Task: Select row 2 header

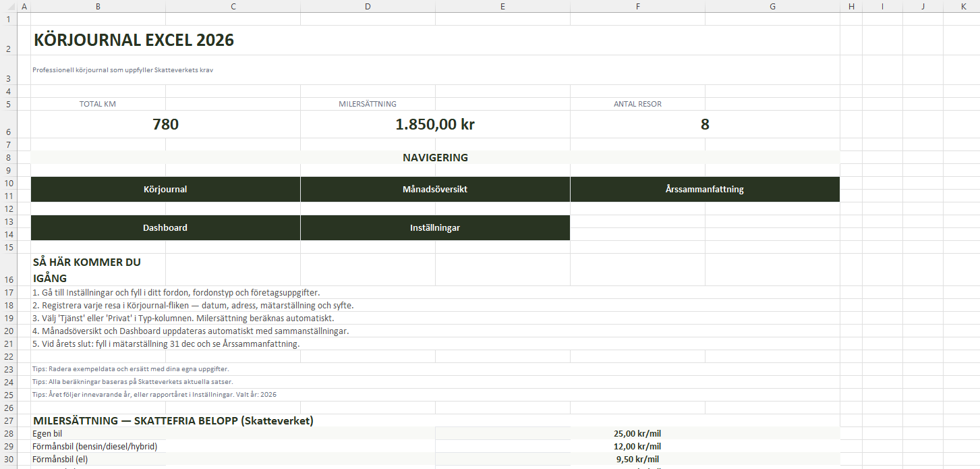Action: (x=7, y=40)
